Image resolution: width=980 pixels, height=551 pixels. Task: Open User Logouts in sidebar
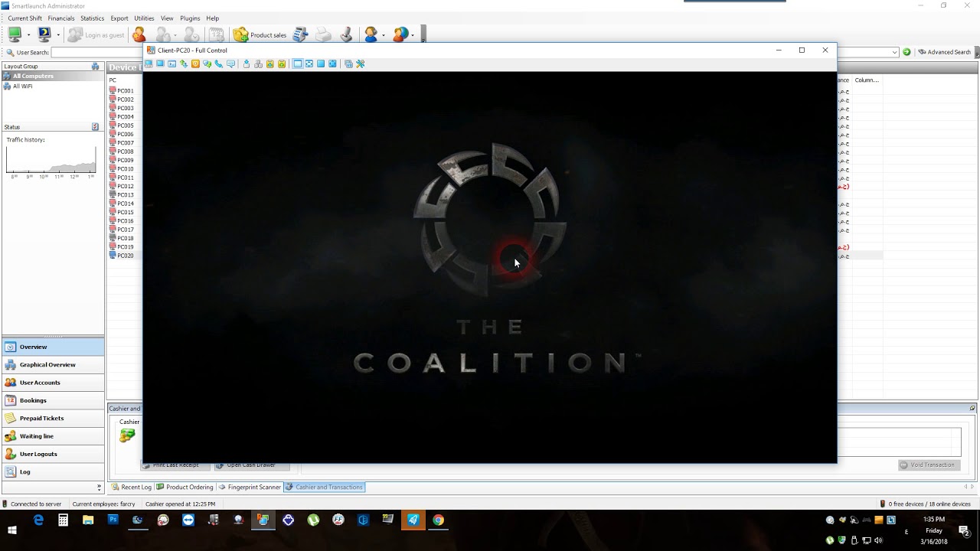click(x=53, y=454)
